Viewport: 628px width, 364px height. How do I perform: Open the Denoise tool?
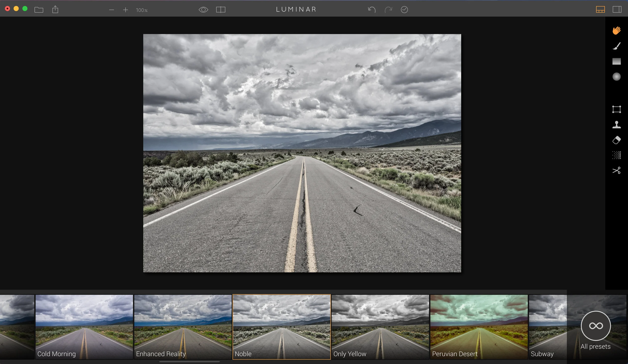tap(616, 155)
